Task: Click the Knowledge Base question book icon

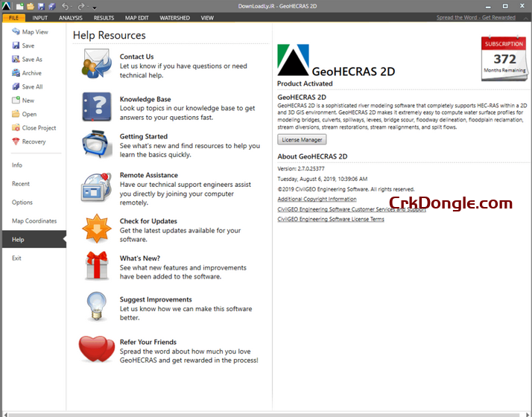Action: (97, 106)
